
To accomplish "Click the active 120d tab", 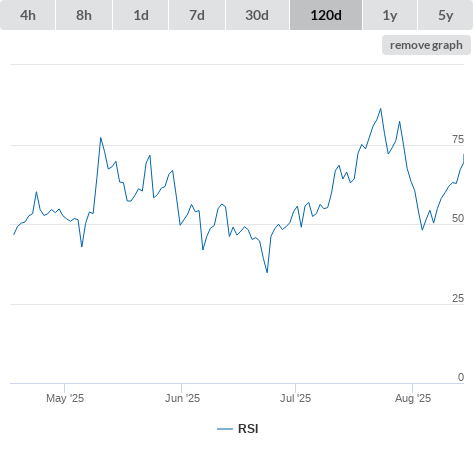I will (326, 15).
